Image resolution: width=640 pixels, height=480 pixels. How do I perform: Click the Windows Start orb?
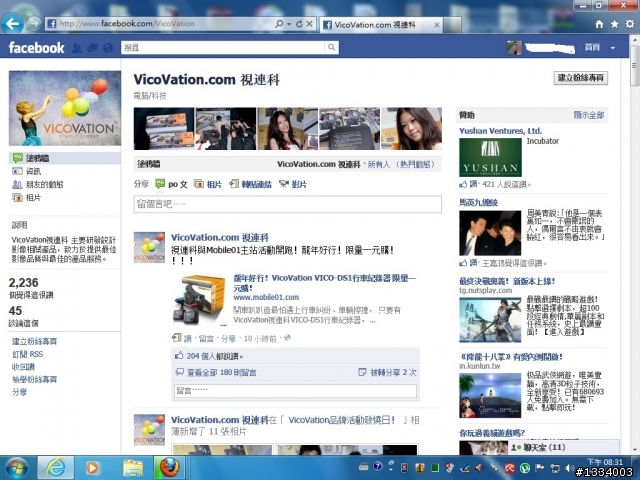(x=17, y=468)
